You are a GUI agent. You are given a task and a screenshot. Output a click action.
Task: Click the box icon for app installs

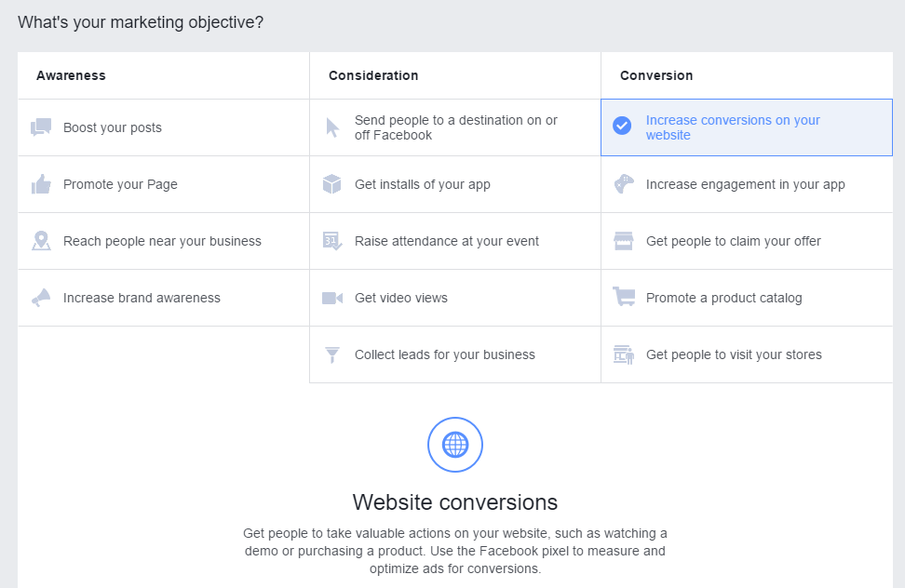coord(331,184)
